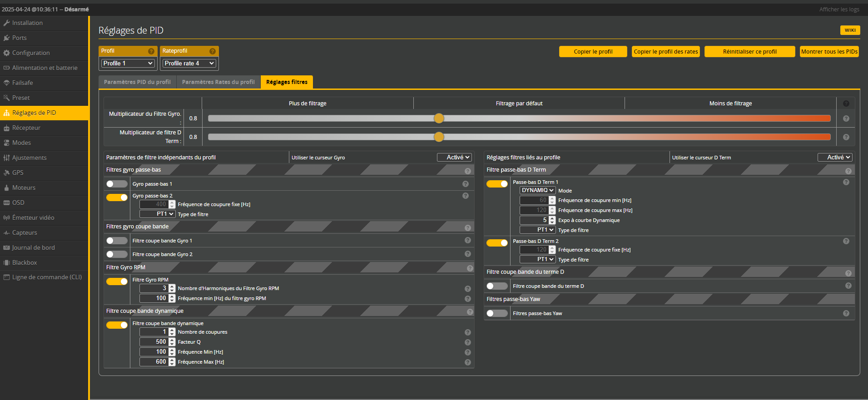Open help icon next to Profil header
This screenshot has width=868, height=400.
click(151, 51)
